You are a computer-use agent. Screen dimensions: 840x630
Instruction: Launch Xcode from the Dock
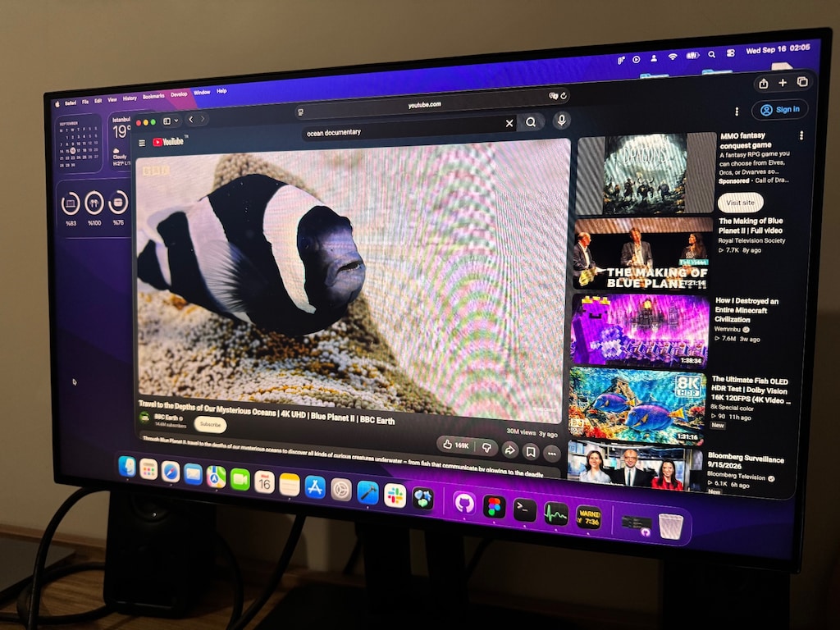(367, 492)
